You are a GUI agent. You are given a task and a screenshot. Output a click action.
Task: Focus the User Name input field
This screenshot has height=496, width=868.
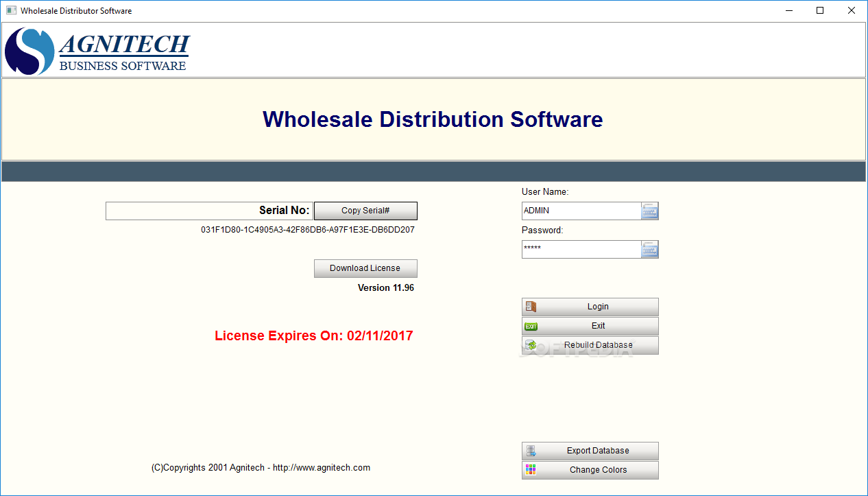tap(581, 211)
